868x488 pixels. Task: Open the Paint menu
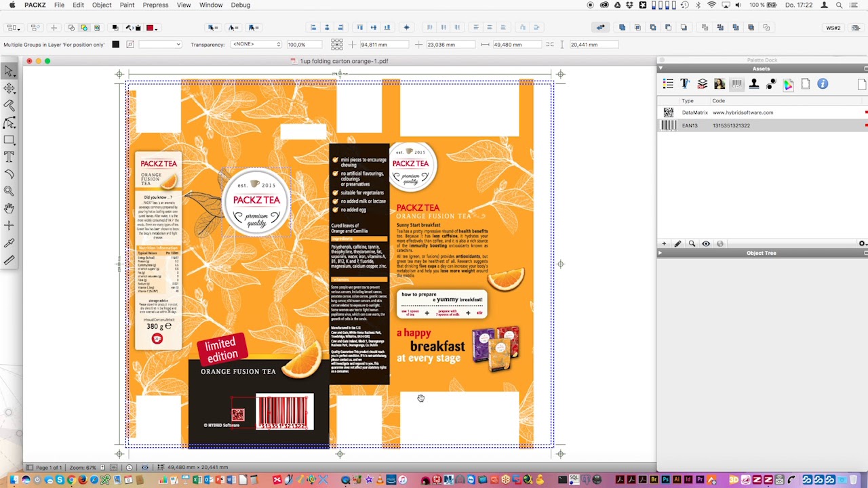pyautogui.click(x=127, y=5)
